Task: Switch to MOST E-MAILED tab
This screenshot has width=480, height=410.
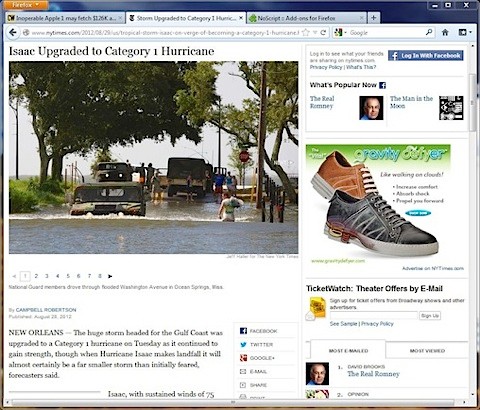Action: (348, 351)
